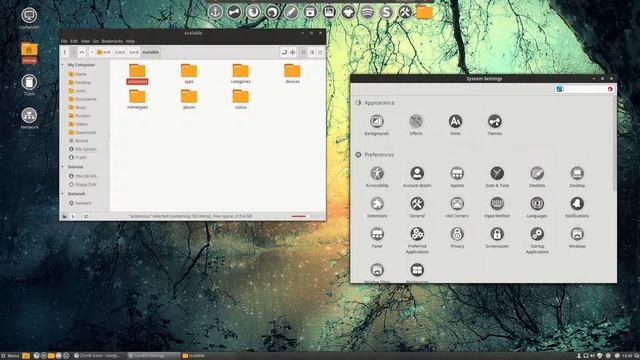Open the File menu in file manager
The width and height of the screenshot is (640, 360).
tap(64, 41)
